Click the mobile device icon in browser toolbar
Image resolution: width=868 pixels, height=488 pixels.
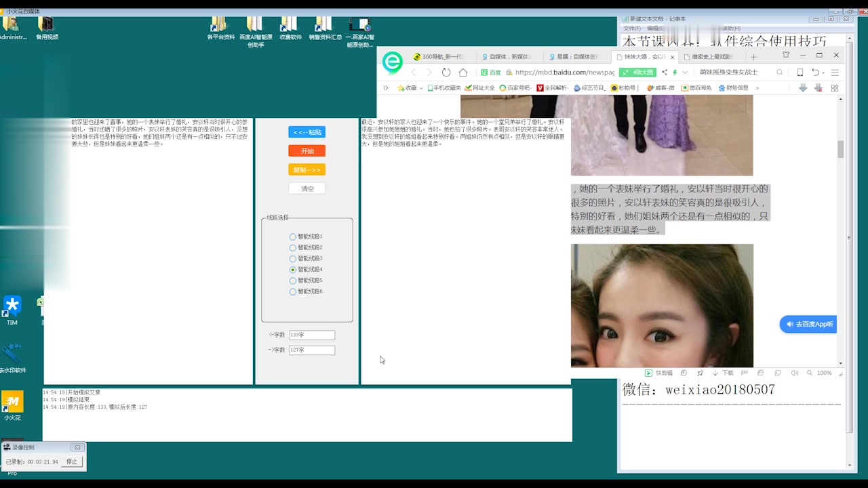pos(800,72)
